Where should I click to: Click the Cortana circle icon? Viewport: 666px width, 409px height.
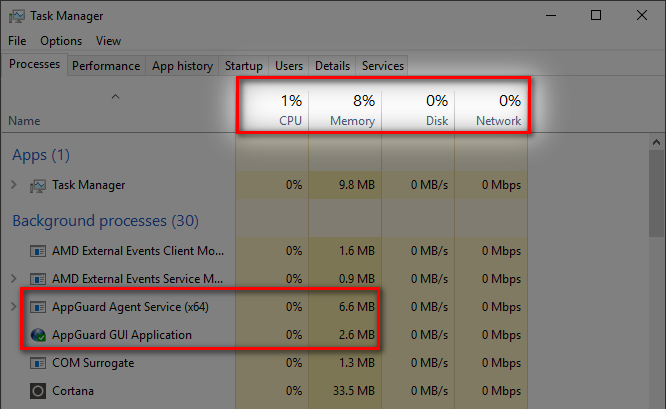click(39, 390)
